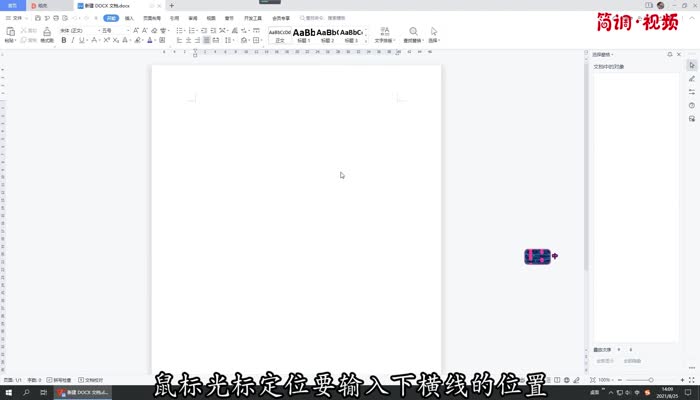
Task: Open Find and Replace (查找替换) tool
Action: [x=414, y=35]
